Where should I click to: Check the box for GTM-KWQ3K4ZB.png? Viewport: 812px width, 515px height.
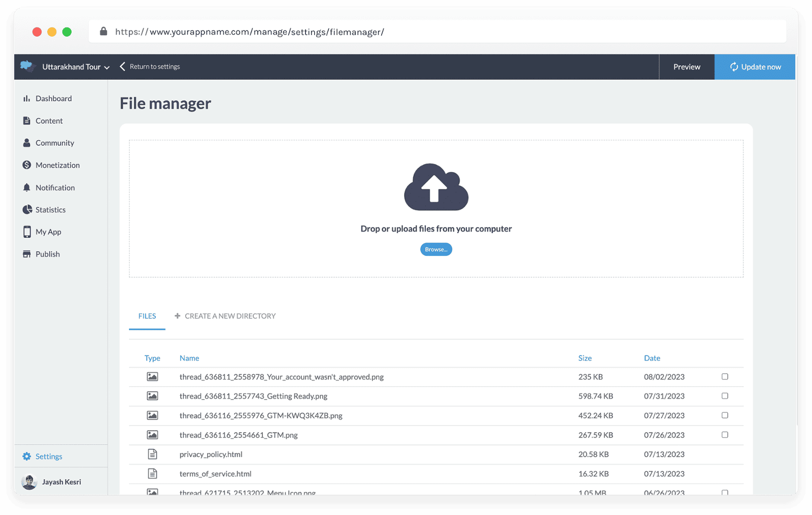(x=725, y=415)
